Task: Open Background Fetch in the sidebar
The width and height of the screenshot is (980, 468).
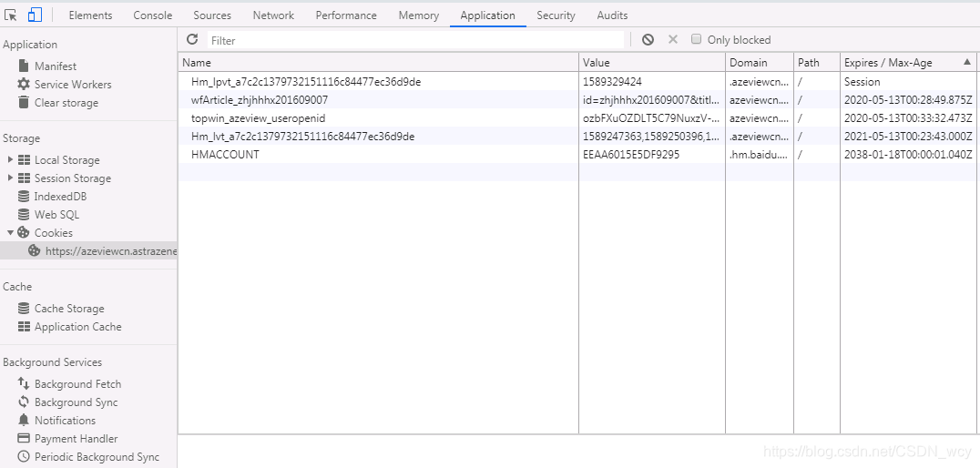Action: 77,383
